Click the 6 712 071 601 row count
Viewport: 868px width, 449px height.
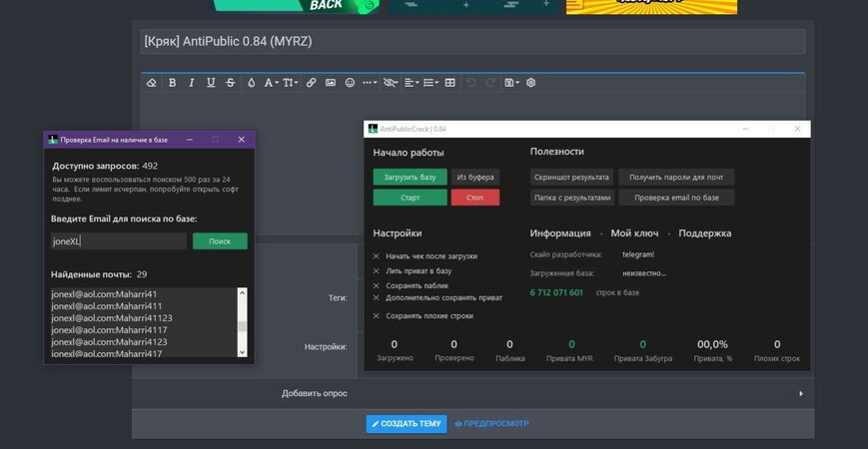556,292
